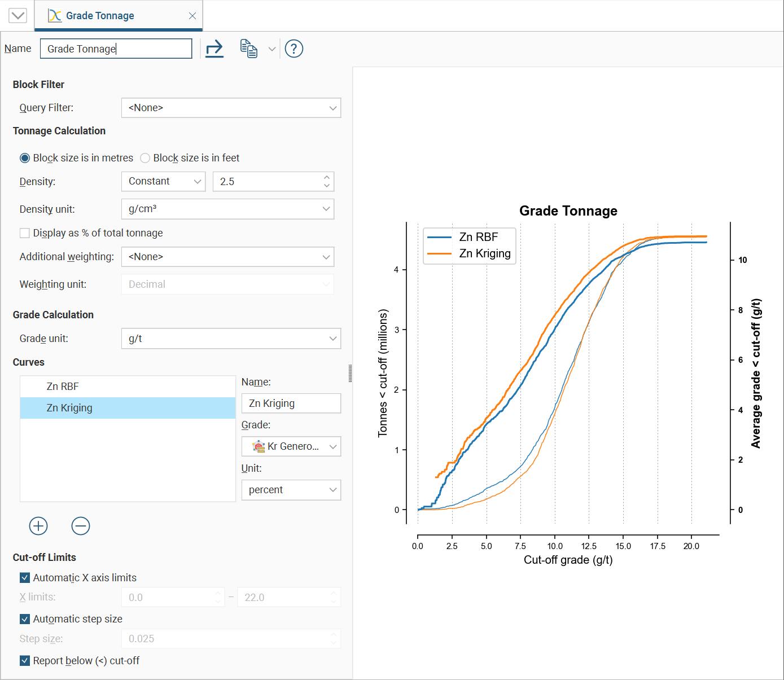
Task: Close the Grade Tonnage tab
Action: click(192, 16)
